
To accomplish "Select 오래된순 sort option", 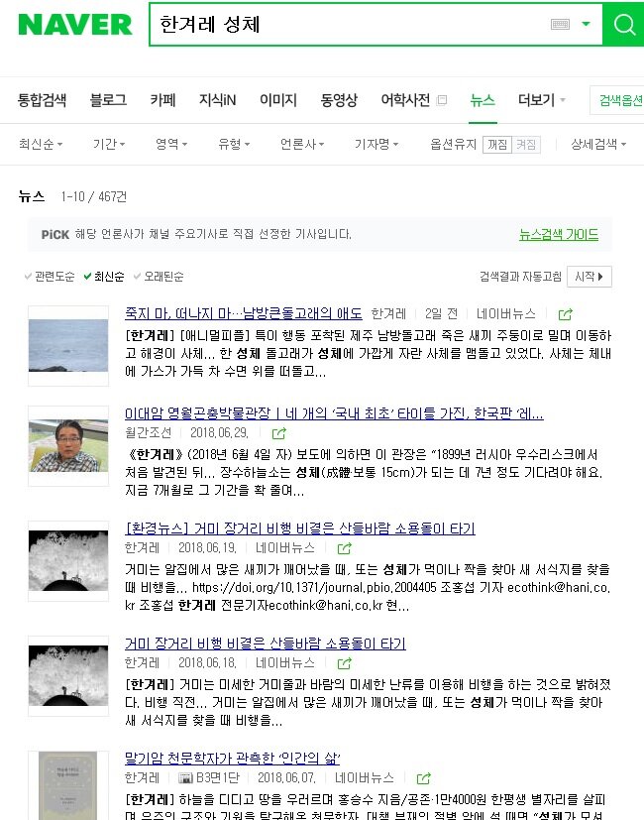I will [159, 276].
